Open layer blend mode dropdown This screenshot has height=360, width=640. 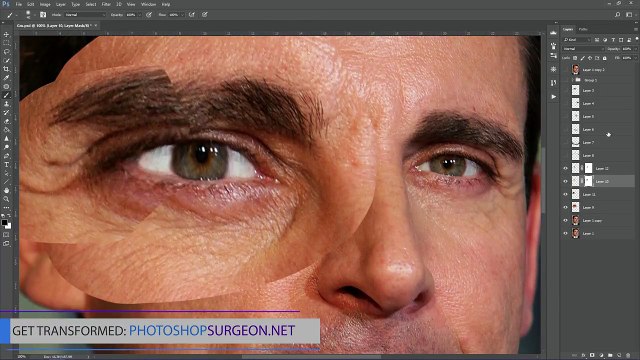(583, 49)
